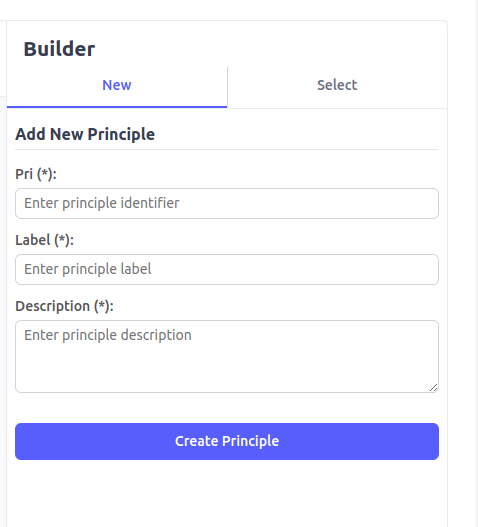Click the Builder panel heading
This screenshot has height=527, width=478.
pyautogui.click(x=59, y=49)
